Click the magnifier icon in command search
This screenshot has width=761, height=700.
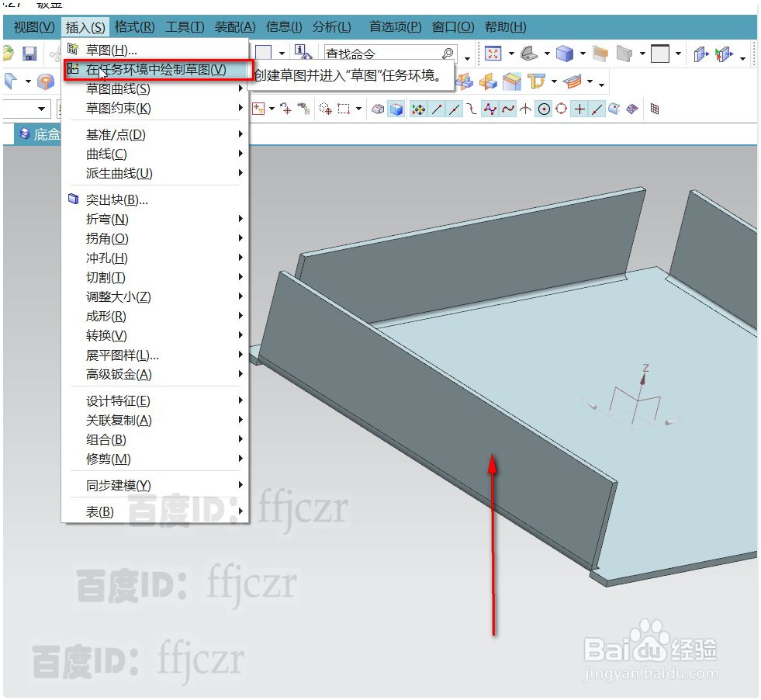[448, 53]
